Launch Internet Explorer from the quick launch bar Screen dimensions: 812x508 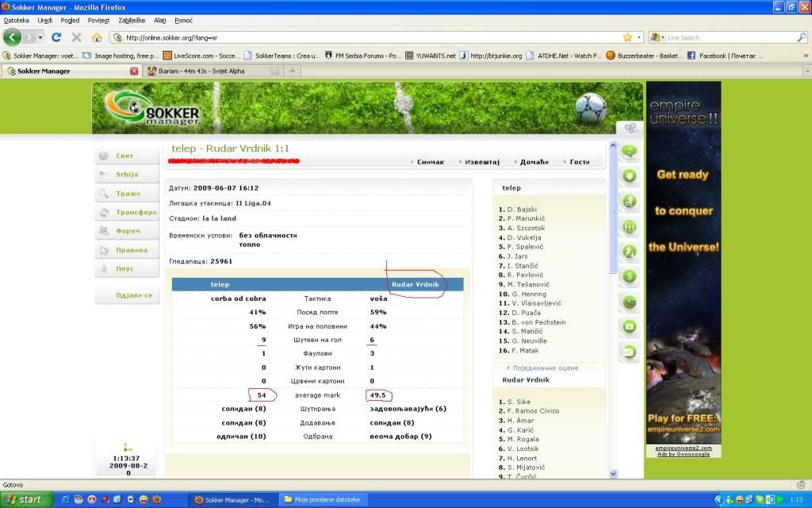click(66, 500)
